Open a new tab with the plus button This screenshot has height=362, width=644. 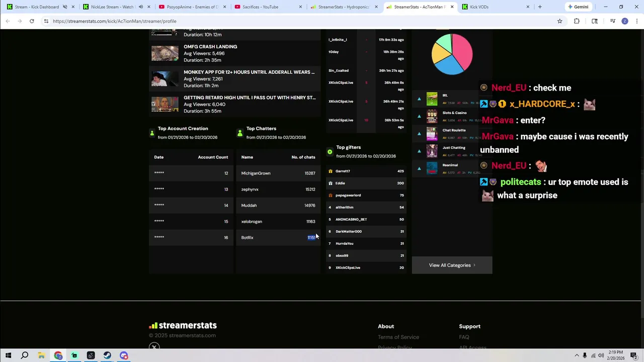click(x=540, y=7)
